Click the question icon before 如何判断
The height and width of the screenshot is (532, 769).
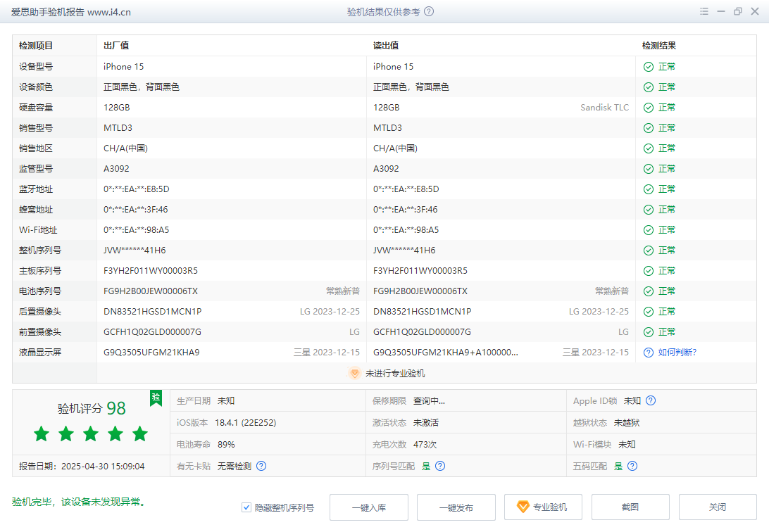click(649, 353)
